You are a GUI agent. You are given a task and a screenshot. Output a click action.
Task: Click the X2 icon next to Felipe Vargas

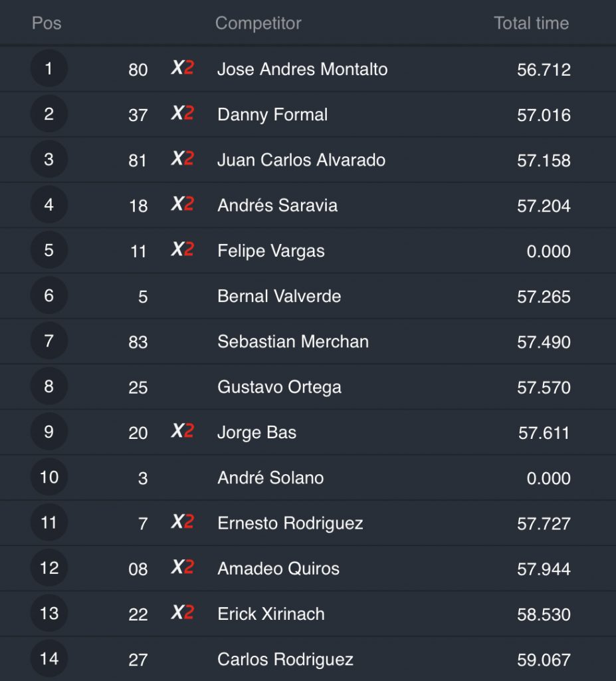pyautogui.click(x=182, y=249)
